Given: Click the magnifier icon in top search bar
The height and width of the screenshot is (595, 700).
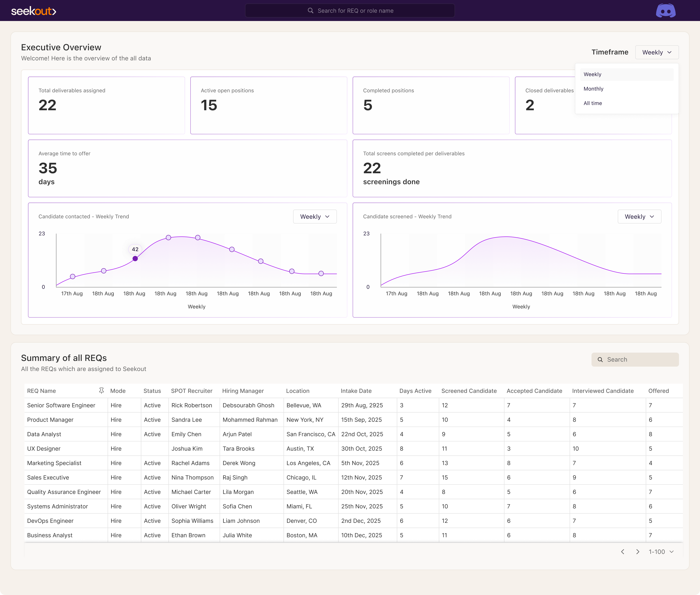Looking at the screenshot, I should click(310, 10).
